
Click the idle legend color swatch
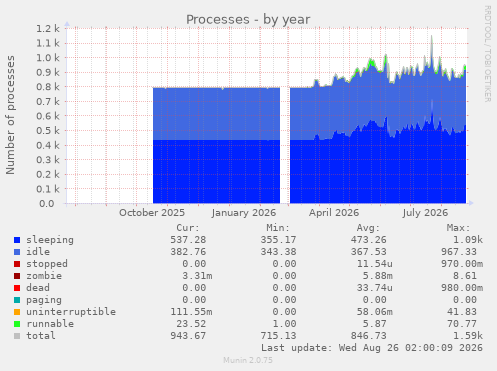tap(17, 252)
